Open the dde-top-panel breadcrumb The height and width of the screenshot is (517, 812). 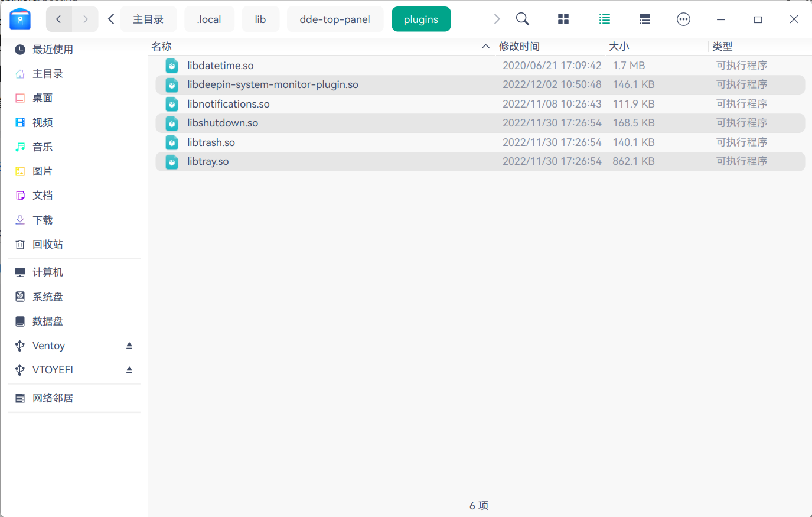[x=335, y=19]
